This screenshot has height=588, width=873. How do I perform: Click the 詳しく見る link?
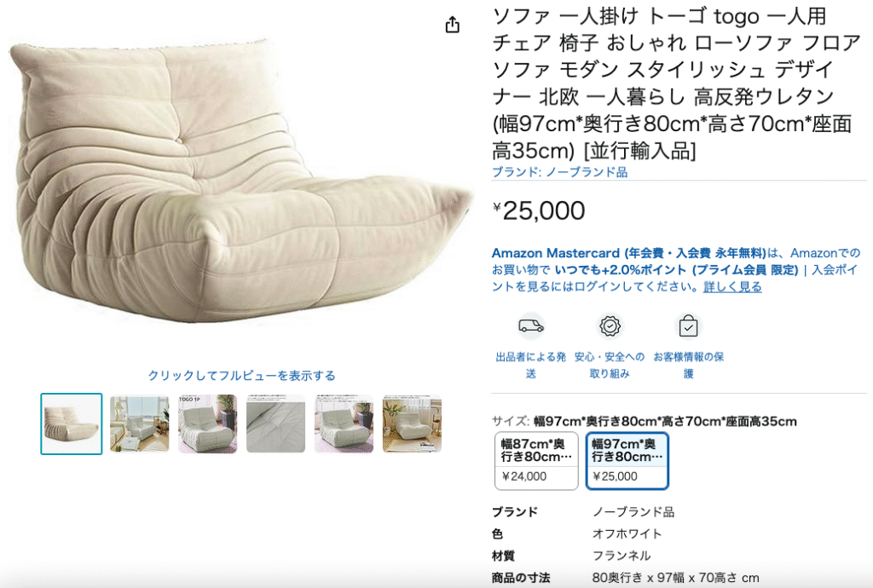point(732,287)
